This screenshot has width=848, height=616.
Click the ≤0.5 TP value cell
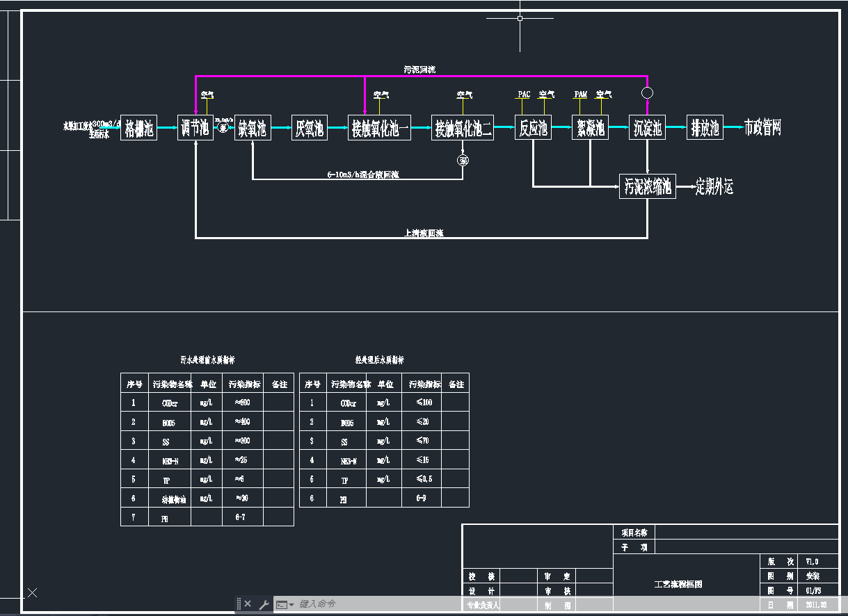[423, 479]
